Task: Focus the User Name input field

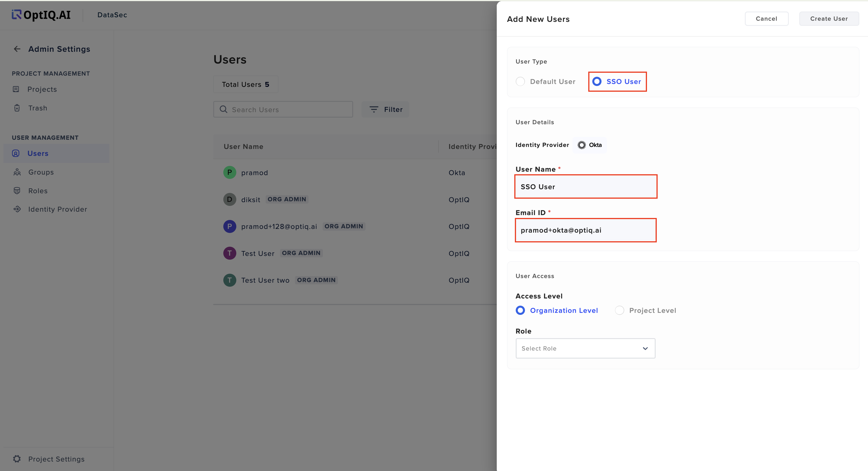Action: coord(586,187)
